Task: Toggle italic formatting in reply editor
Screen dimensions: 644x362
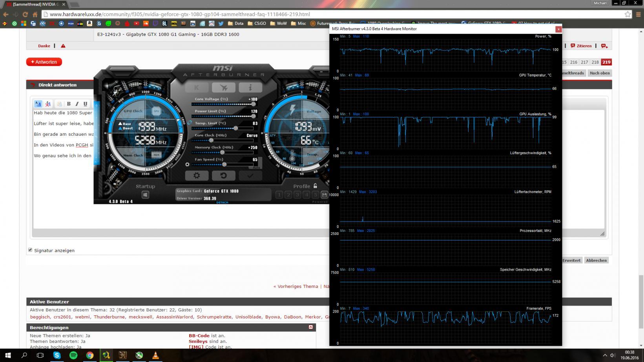Action: click(77, 104)
